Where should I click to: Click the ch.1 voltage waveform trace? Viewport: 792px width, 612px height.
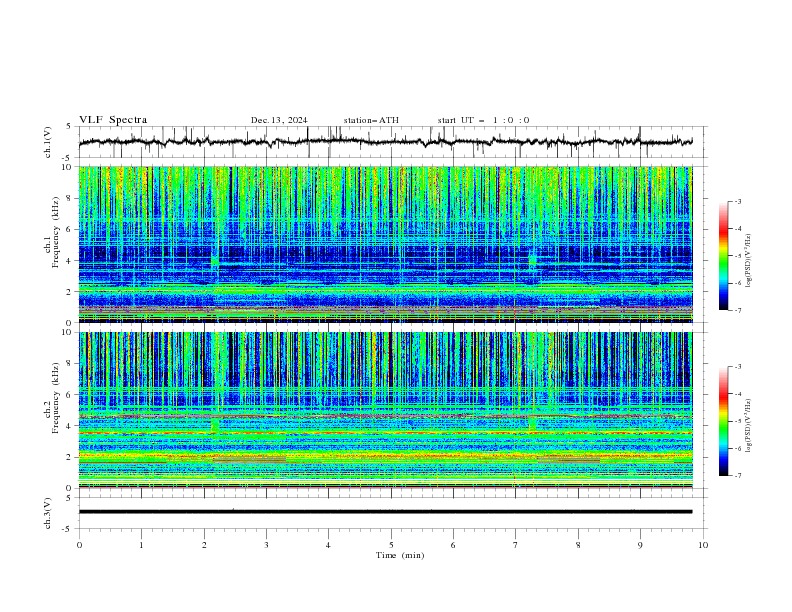[x=386, y=141]
